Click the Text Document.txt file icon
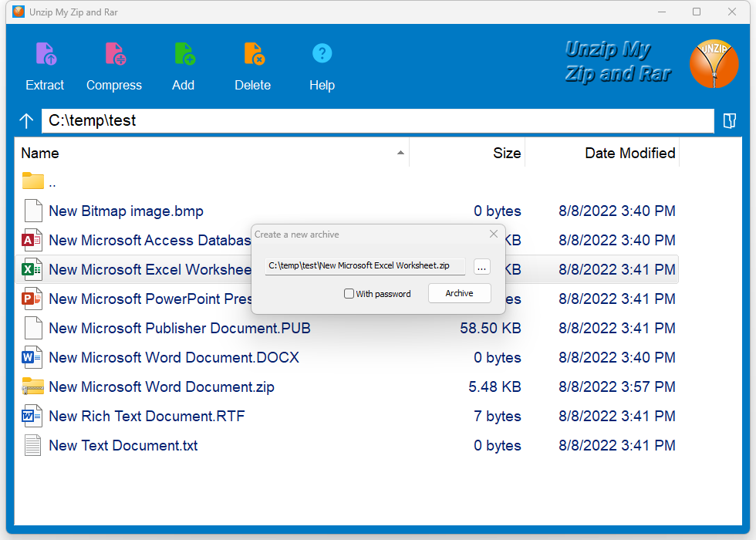The height and width of the screenshot is (540, 756). pos(32,446)
